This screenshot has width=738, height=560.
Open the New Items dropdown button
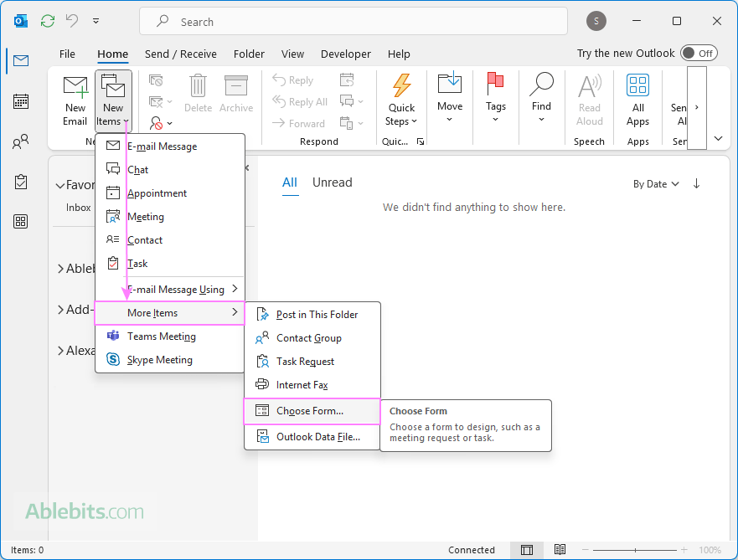click(x=113, y=100)
